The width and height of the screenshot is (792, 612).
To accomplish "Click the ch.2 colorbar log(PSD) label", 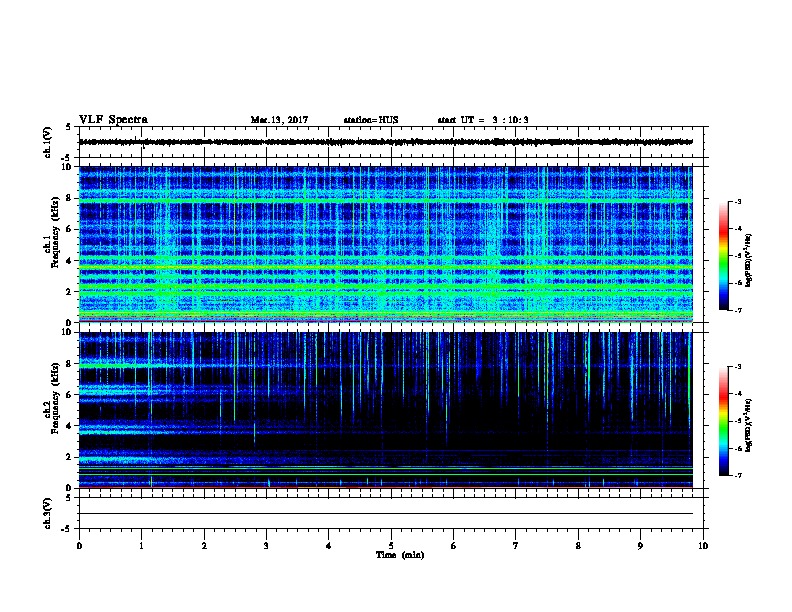I will coord(749,425).
